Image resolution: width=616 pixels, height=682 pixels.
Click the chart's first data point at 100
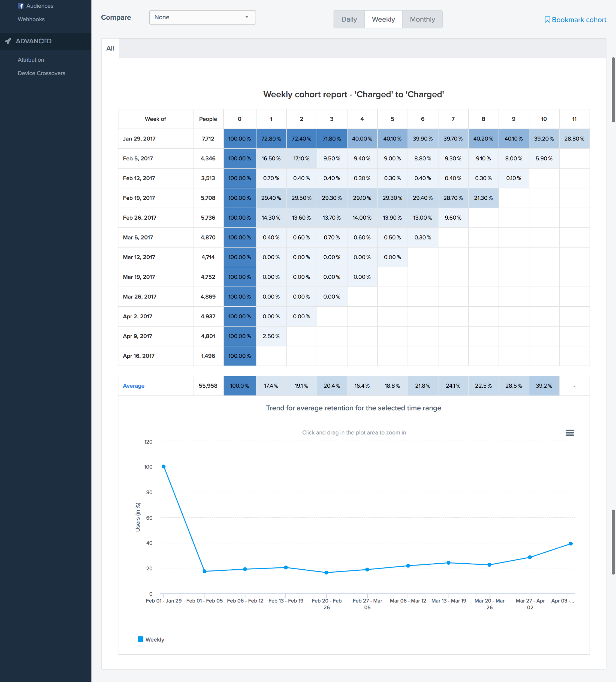(x=164, y=466)
